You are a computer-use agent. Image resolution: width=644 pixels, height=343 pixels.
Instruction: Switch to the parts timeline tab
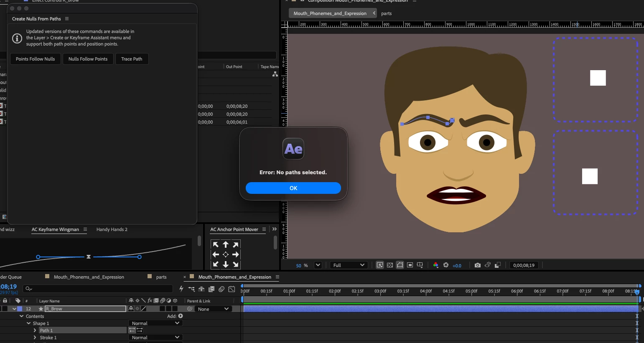(161, 277)
